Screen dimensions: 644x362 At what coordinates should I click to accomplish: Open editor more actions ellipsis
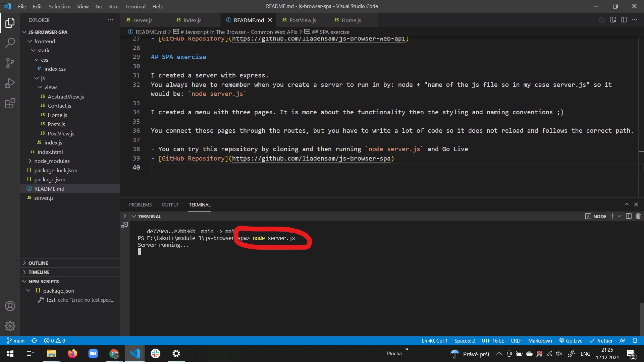point(634,20)
